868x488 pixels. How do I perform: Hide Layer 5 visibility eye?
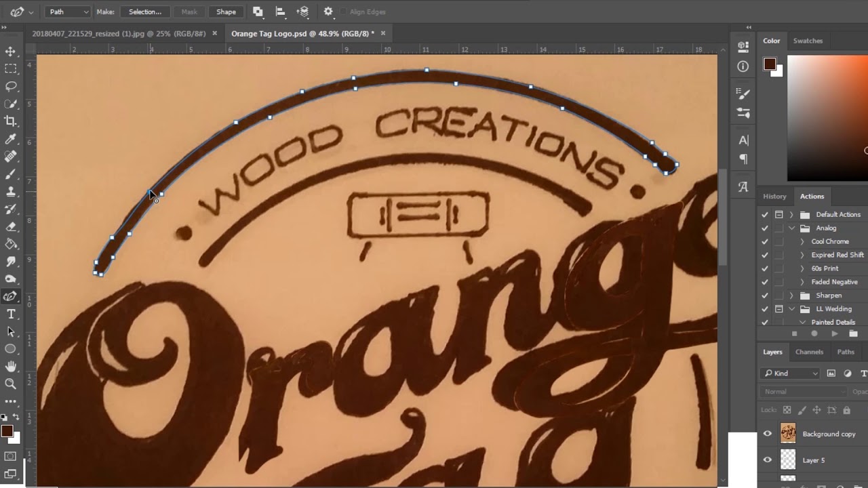click(768, 460)
